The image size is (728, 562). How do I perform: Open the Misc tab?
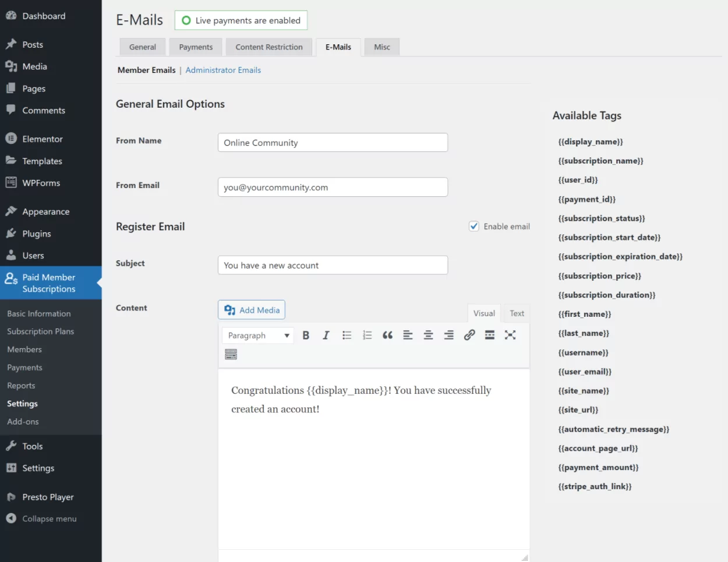pyautogui.click(x=382, y=47)
